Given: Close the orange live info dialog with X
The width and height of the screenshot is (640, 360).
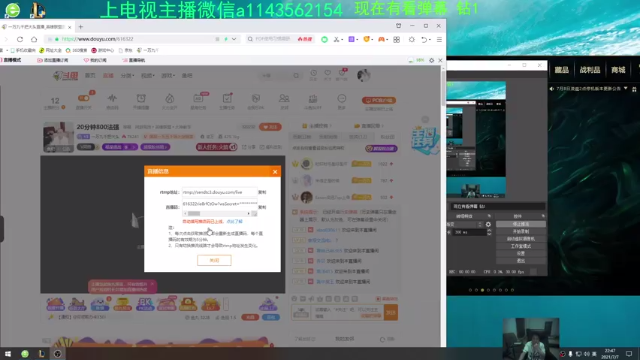Looking at the screenshot, I should [x=275, y=172].
